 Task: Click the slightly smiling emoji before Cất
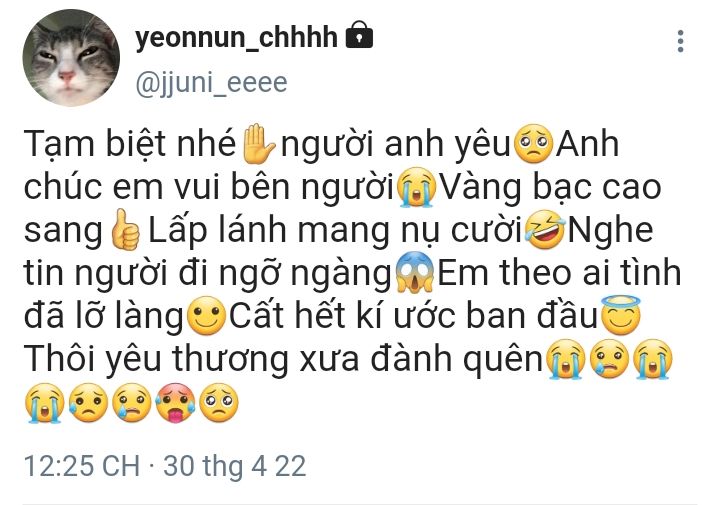coord(207,316)
